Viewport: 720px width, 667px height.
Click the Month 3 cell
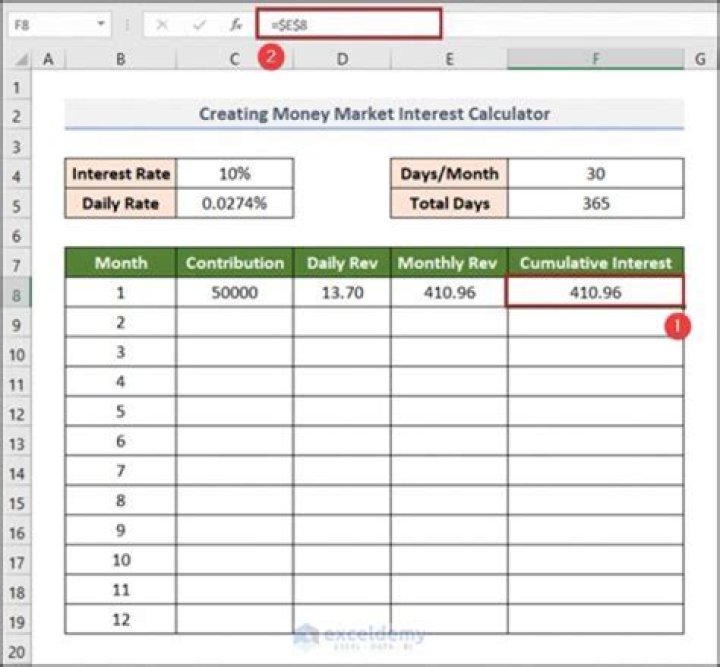(120, 352)
